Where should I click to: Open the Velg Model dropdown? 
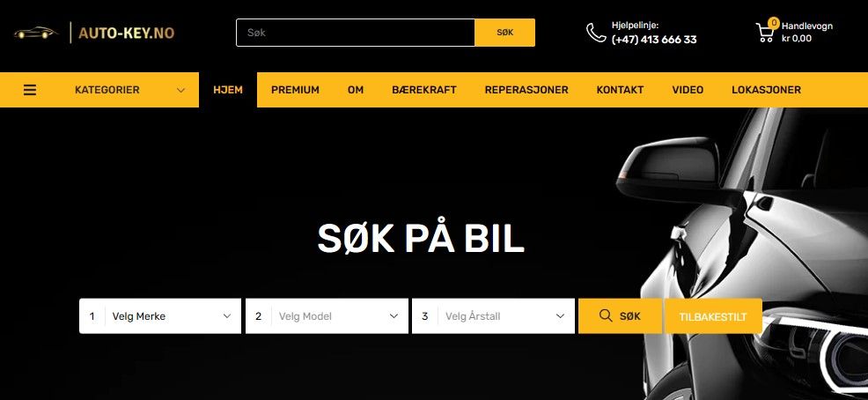(x=327, y=316)
